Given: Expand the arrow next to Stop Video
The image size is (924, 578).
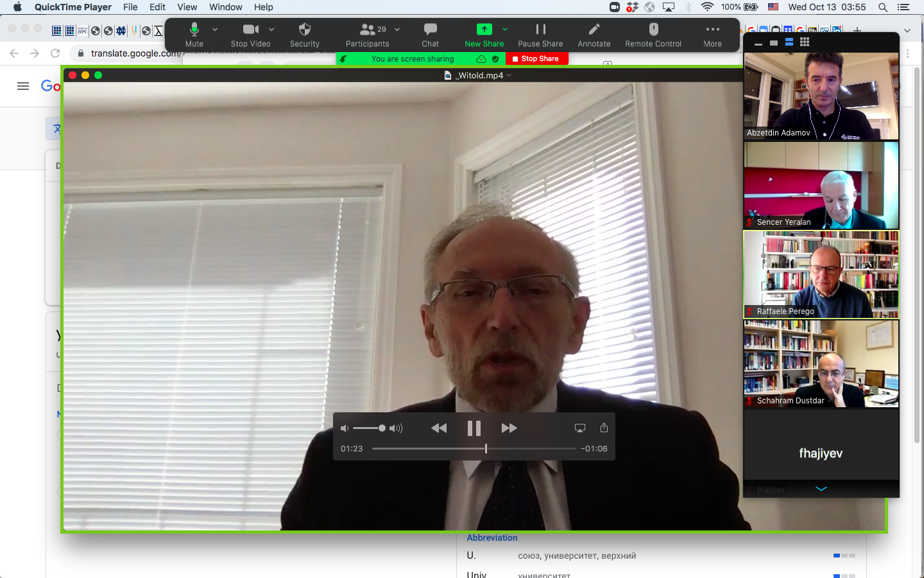Looking at the screenshot, I should (271, 30).
